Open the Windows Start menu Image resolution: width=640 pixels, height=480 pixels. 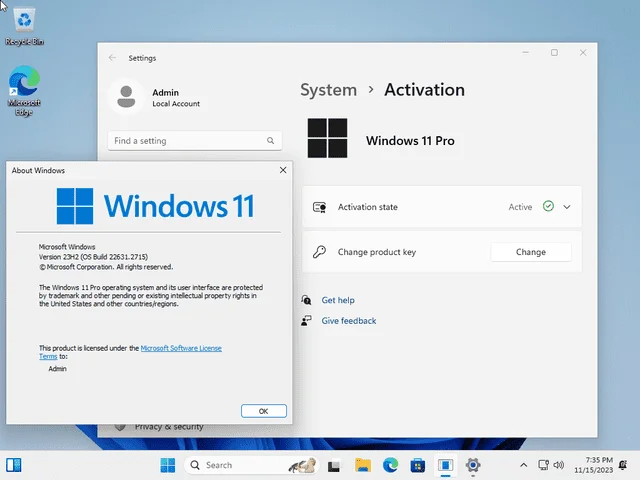pyautogui.click(x=168, y=465)
